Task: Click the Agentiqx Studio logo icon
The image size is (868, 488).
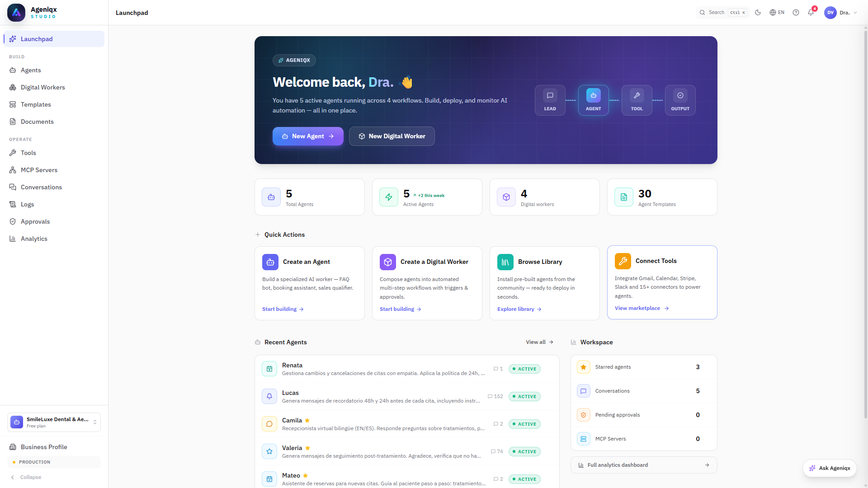Action: pos(16,13)
